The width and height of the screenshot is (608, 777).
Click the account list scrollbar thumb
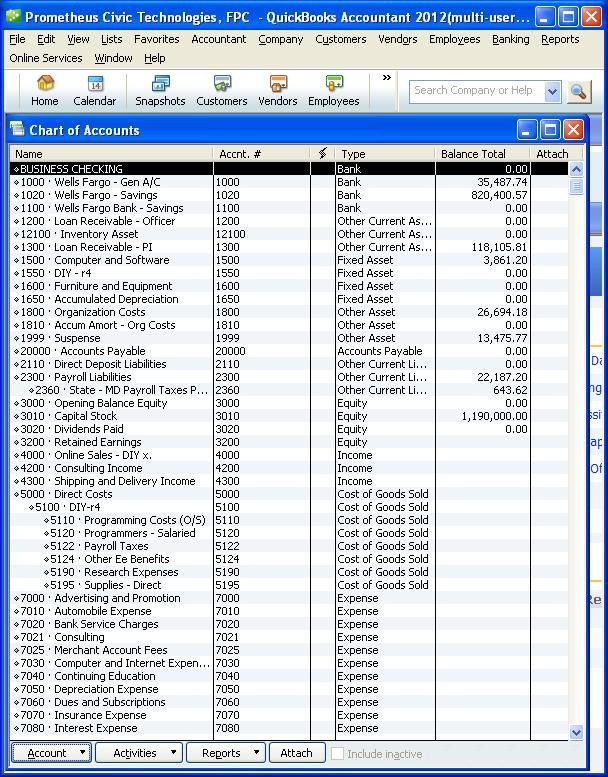(x=576, y=186)
